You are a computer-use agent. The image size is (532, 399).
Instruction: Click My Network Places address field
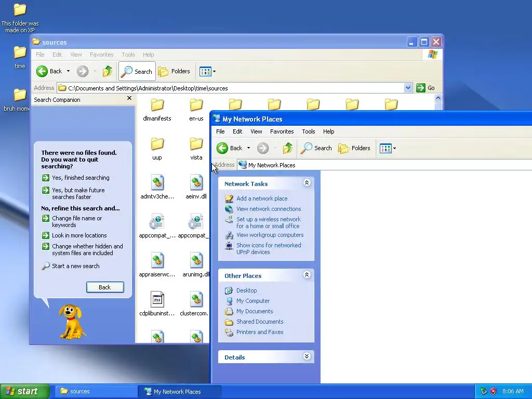tap(385, 165)
